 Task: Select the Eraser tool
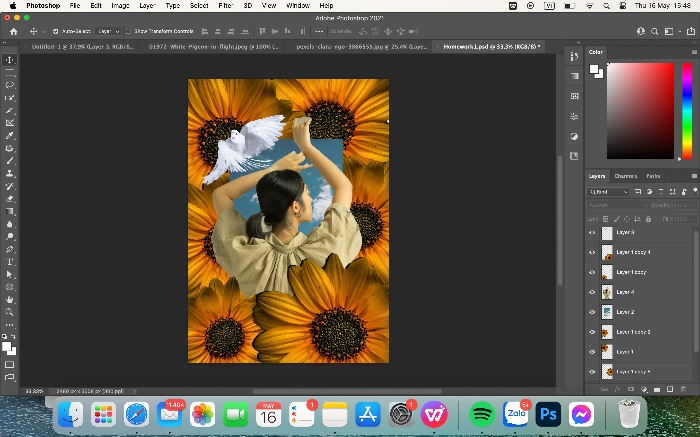coord(9,199)
